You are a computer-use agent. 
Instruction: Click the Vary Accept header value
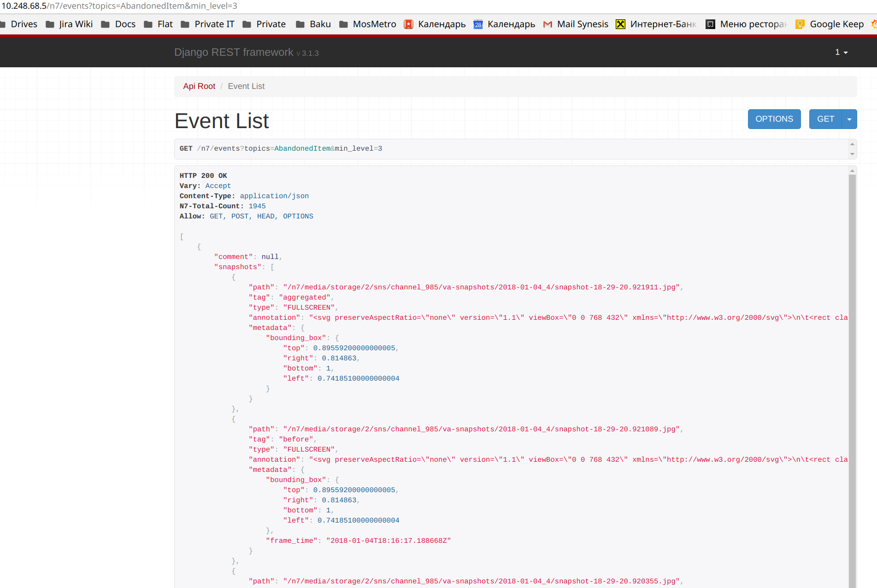click(x=218, y=186)
